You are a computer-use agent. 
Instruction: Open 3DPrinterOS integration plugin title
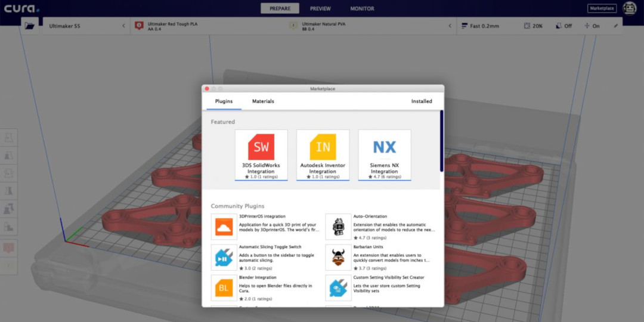click(262, 216)
